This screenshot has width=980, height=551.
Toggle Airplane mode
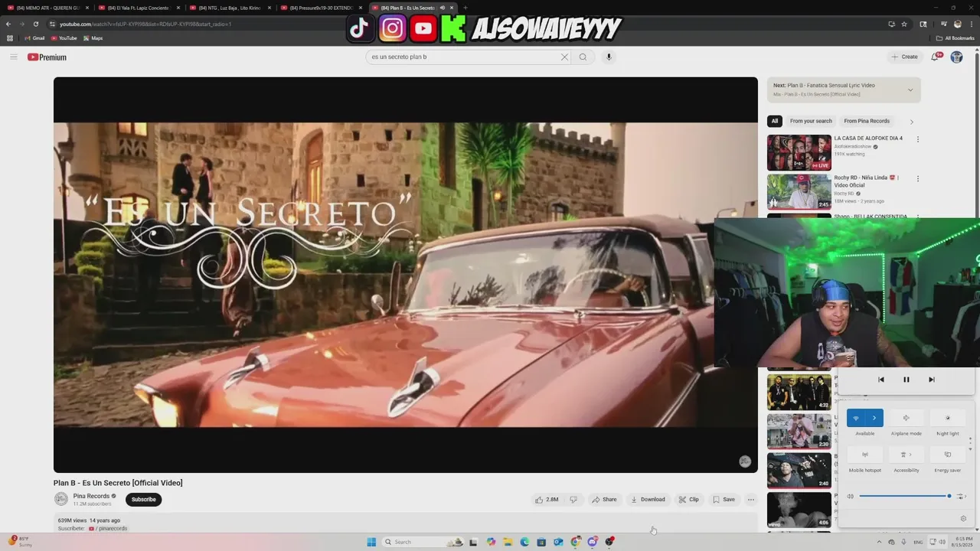[906, 418]
